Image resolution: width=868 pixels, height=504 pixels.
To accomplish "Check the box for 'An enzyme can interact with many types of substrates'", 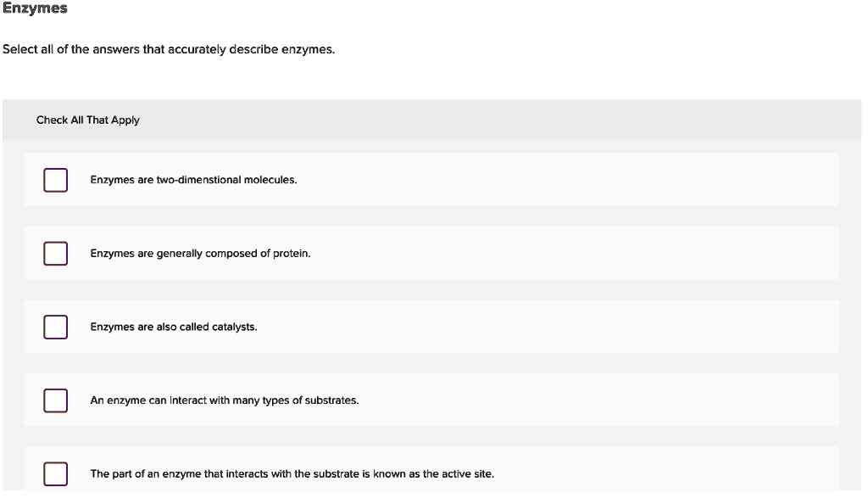I will coord(55,400).
